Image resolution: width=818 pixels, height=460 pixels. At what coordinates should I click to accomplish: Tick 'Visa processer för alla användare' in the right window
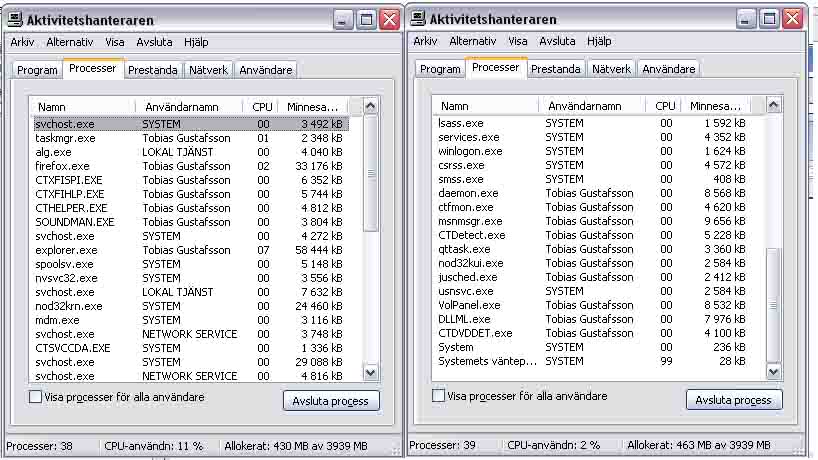click(x=438, y=396)
